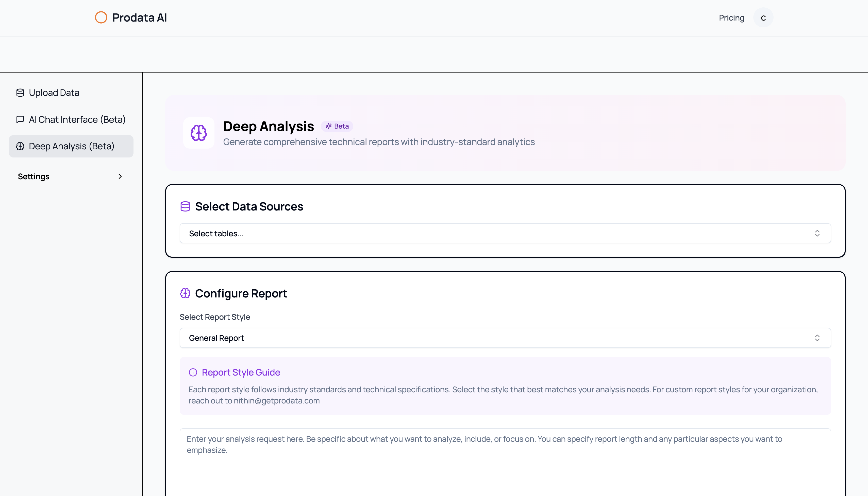Click the Select Data Sources database icon
Screen dimensions: 868x496
click(185, 206)
